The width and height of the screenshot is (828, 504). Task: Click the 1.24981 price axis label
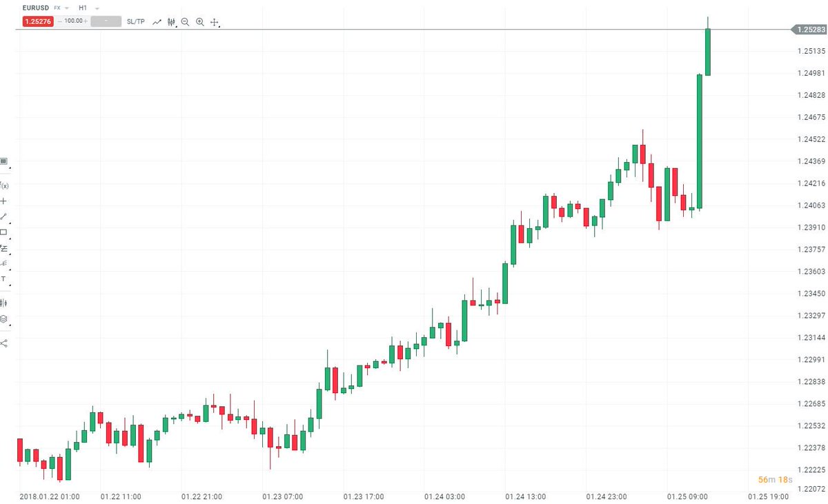812,73
